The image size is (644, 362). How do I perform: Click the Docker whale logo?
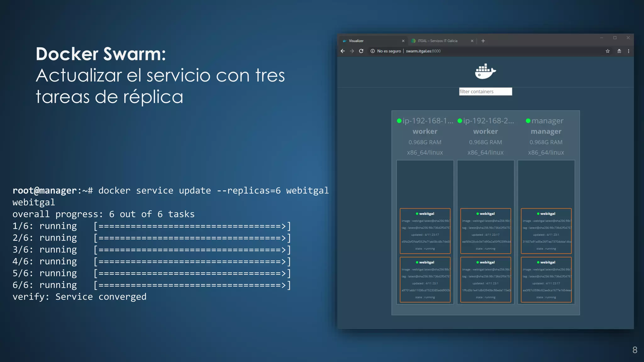pyautogui.click(x=485, y=71)
